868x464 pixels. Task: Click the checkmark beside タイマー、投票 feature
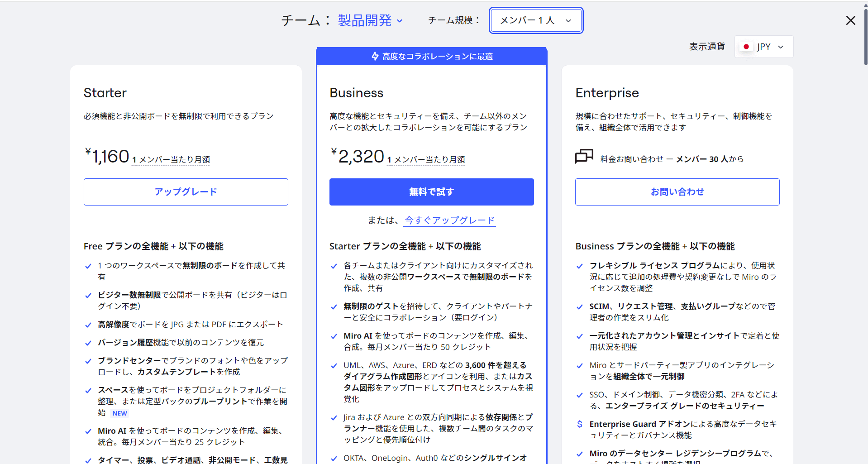(x=88, y=460)
